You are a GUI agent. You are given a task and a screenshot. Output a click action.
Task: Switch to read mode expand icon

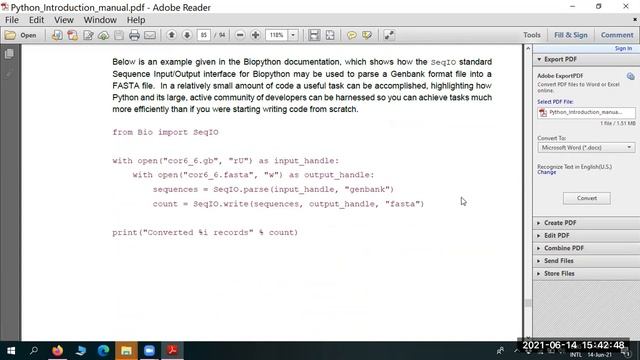click(x=389, y=35)
